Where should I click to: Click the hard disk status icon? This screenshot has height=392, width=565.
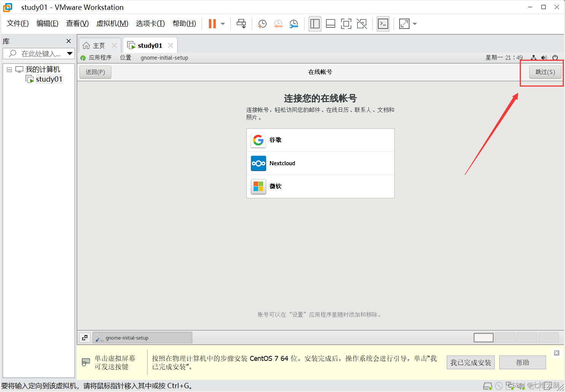487,386
